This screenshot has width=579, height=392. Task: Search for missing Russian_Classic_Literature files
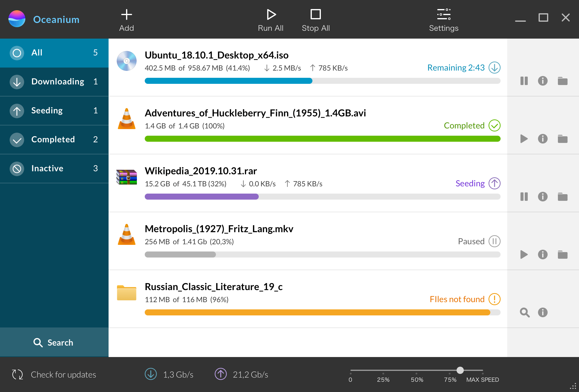(524, 312)
